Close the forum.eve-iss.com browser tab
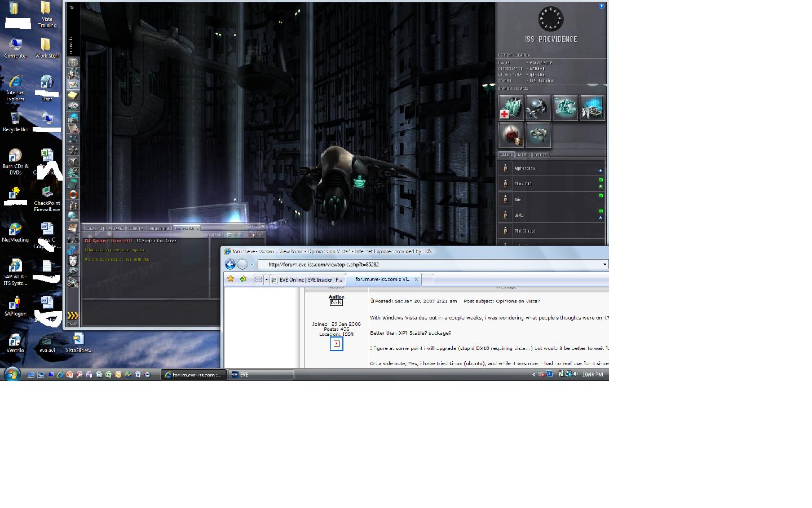Screen dimensions: 812x508 coord(417,279)
